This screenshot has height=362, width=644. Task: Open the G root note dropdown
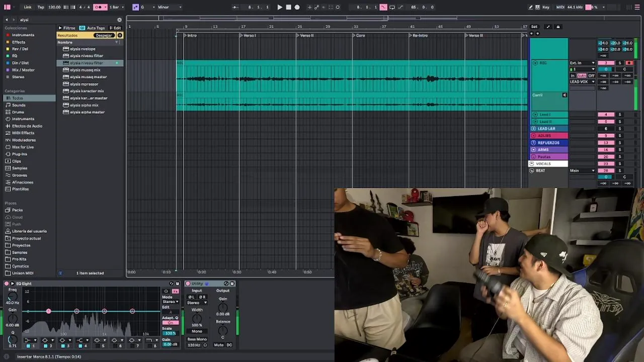click(147, 7)
